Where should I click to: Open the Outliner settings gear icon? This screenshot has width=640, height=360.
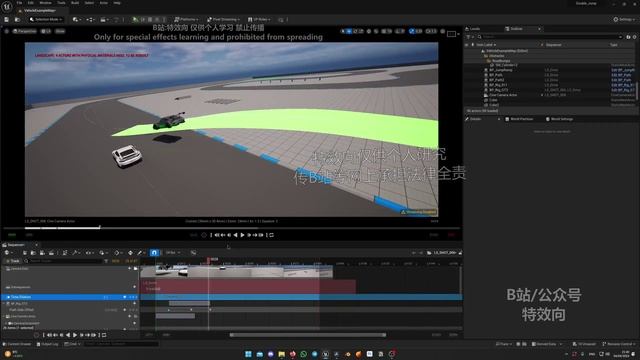point(634,37)
